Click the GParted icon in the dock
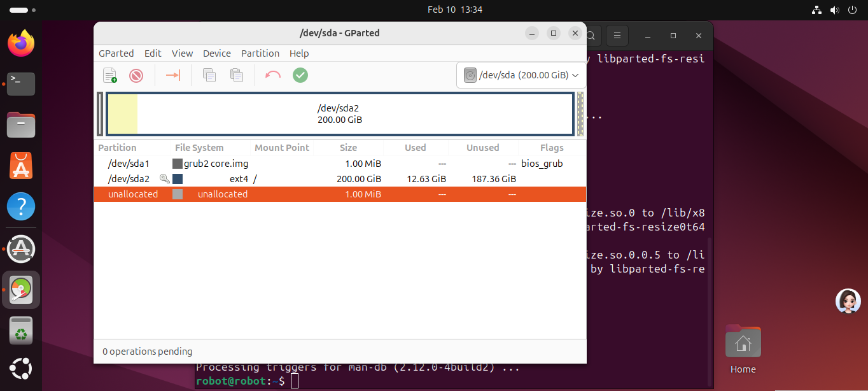The image size is (868, 391). click(x=21, y=290)
